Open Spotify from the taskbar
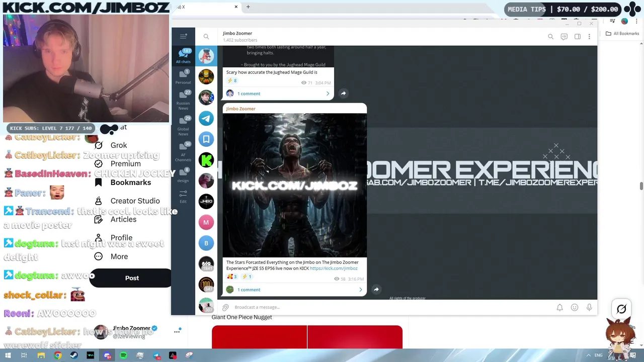This screenshot has height=362, width=644. pos(123,355)
